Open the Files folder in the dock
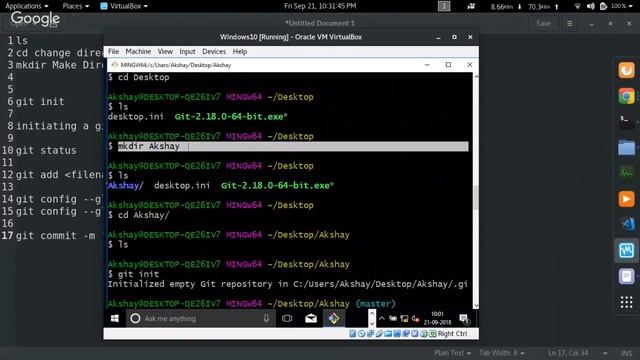The image size is (640, 360). 626,147
